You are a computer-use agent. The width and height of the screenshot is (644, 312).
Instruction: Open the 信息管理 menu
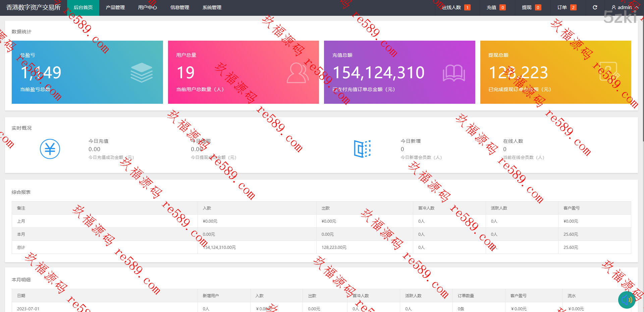179,7
